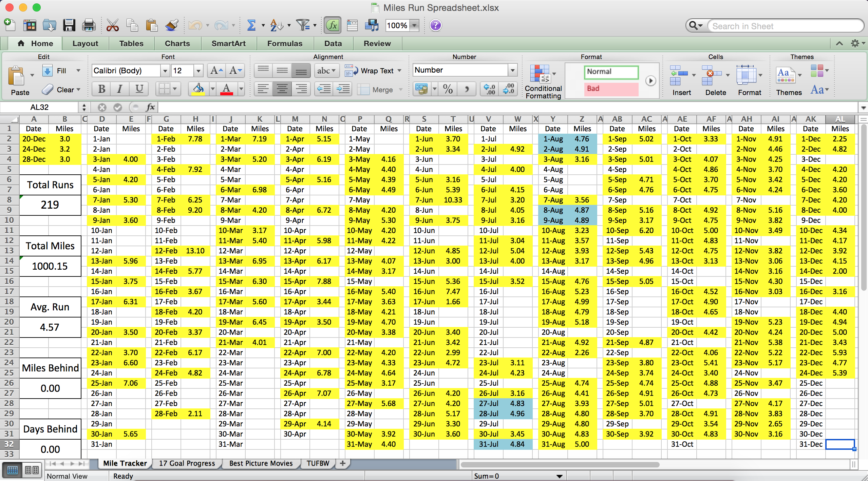Select the Format Painter icon
Image resolution: width=868 pixels, height=481 pixels.
(171, 25)
